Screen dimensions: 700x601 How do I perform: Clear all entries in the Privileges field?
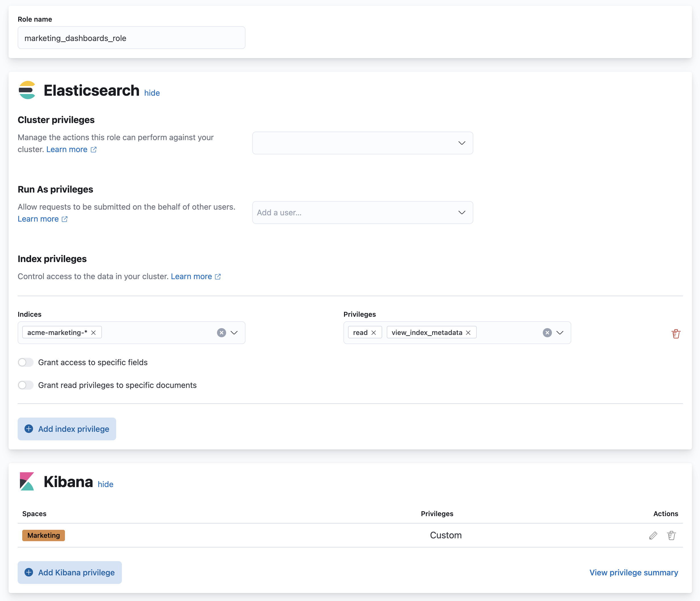click(x=547, y=333)
